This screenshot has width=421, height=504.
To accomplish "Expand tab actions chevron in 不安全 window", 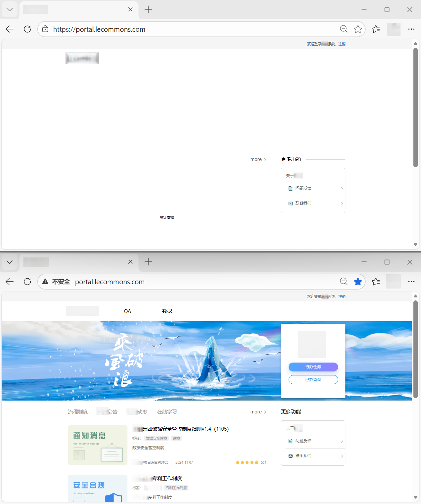I will coord(10,262).
